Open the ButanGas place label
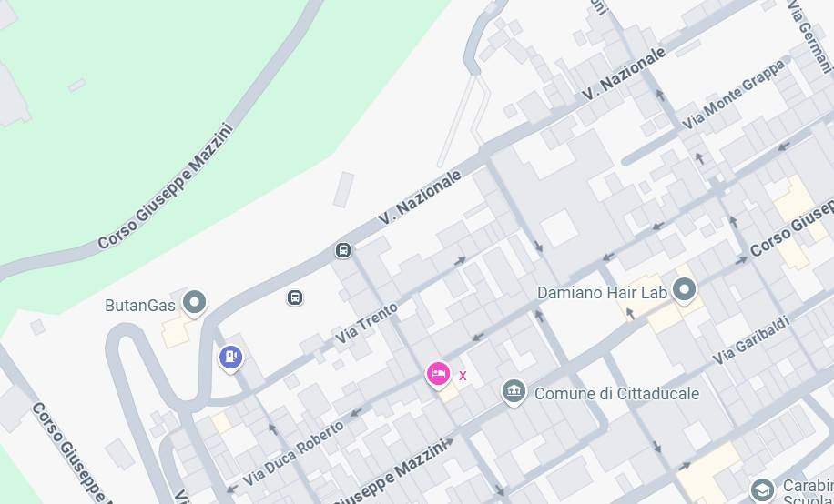834x504 pixels. 140,306
